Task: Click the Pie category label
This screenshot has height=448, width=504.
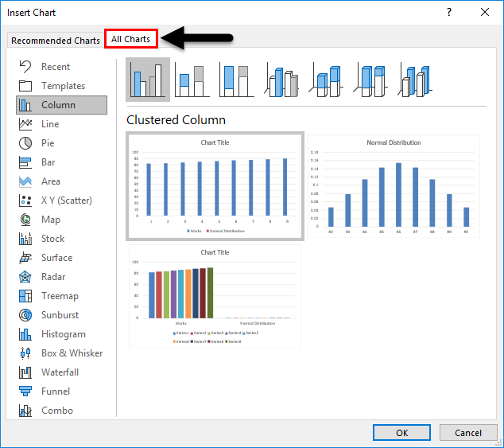Action: pyautogui.click(x=48, y=143)
